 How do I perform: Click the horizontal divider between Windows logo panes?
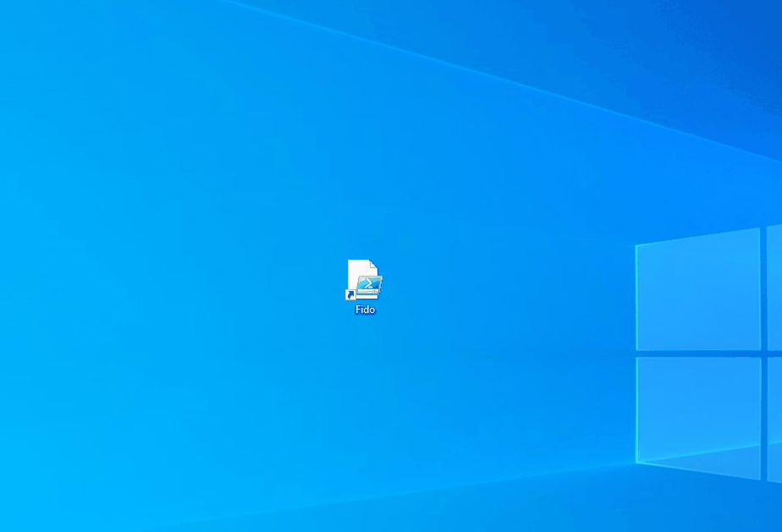coord(698,354)
